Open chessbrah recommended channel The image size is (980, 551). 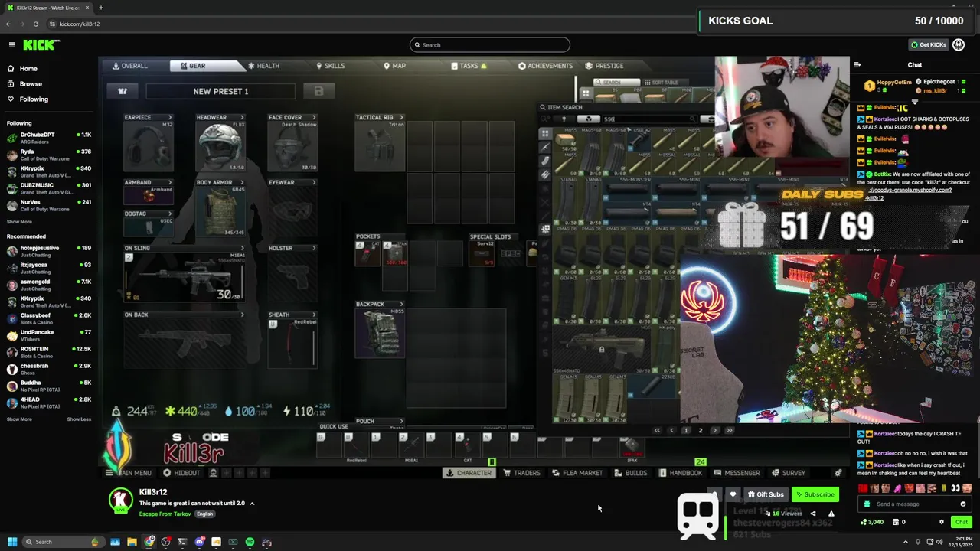(49, 370)
